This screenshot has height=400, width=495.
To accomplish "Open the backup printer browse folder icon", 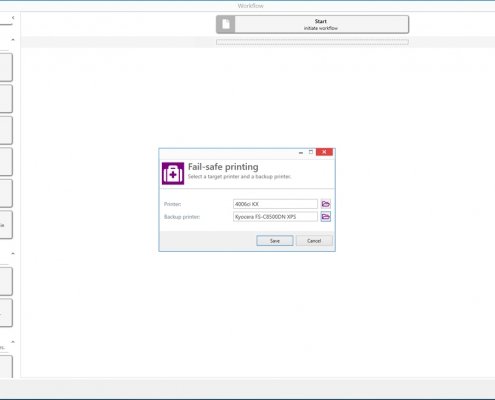I will [x=326, y=217].
